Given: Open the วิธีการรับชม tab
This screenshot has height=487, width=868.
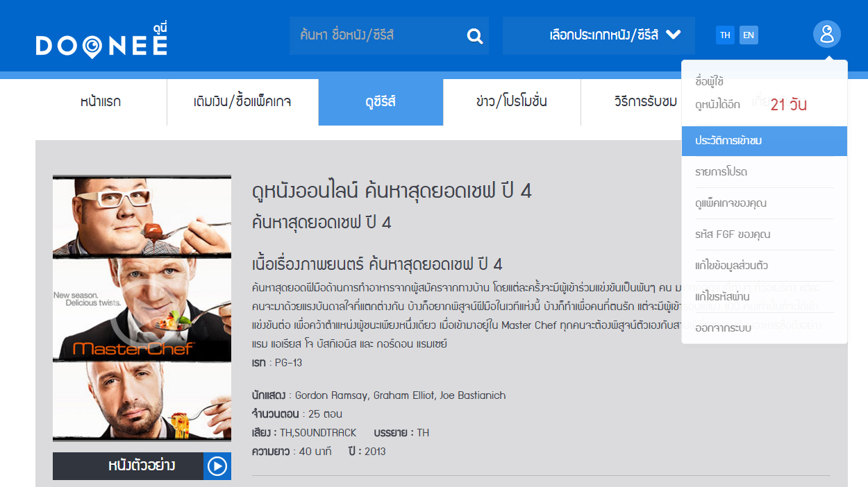Looking at the screenshot, I should [x=645, y=102].
